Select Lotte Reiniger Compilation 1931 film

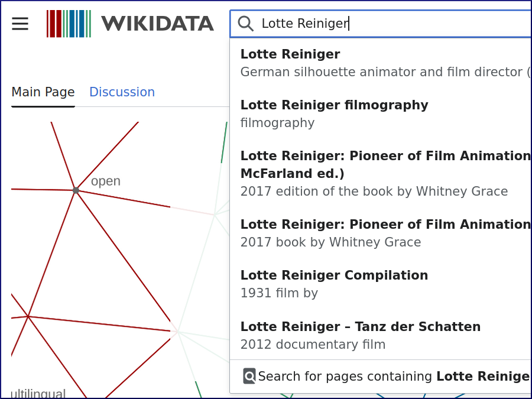coord(381,284)
